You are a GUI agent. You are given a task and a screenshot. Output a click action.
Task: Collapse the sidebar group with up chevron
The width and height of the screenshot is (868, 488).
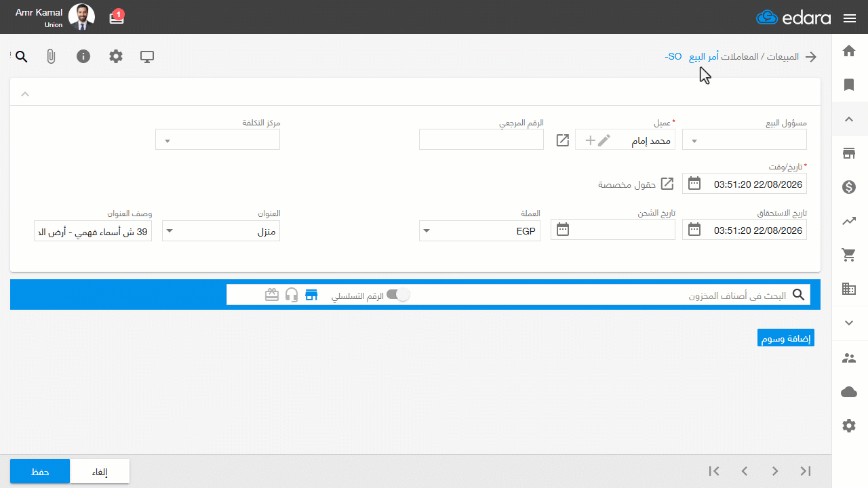849,119
